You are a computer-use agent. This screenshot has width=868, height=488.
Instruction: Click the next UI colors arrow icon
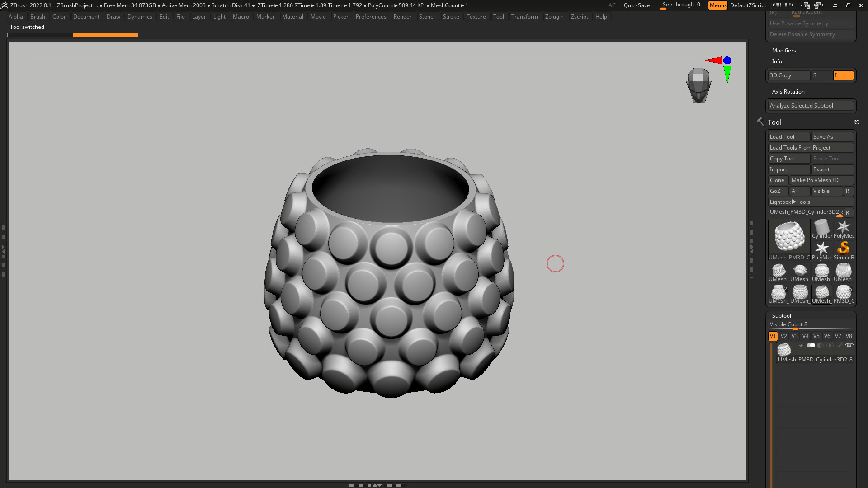(789, 5)
